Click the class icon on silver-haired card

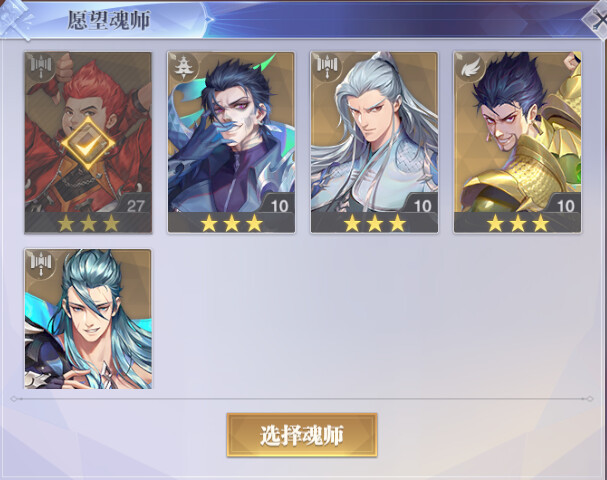(x=327, y=67)
